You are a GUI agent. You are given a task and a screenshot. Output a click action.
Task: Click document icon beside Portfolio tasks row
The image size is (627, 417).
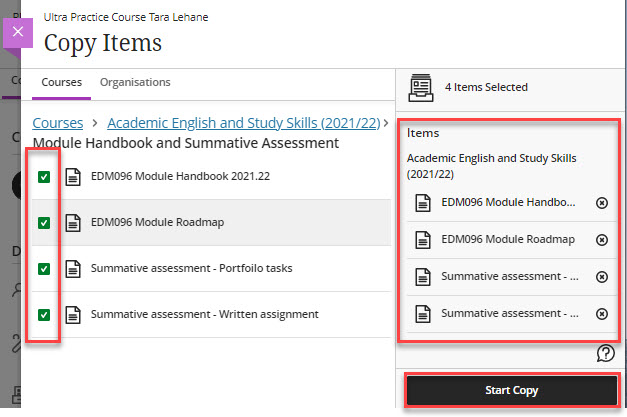(x=73, y=269)
